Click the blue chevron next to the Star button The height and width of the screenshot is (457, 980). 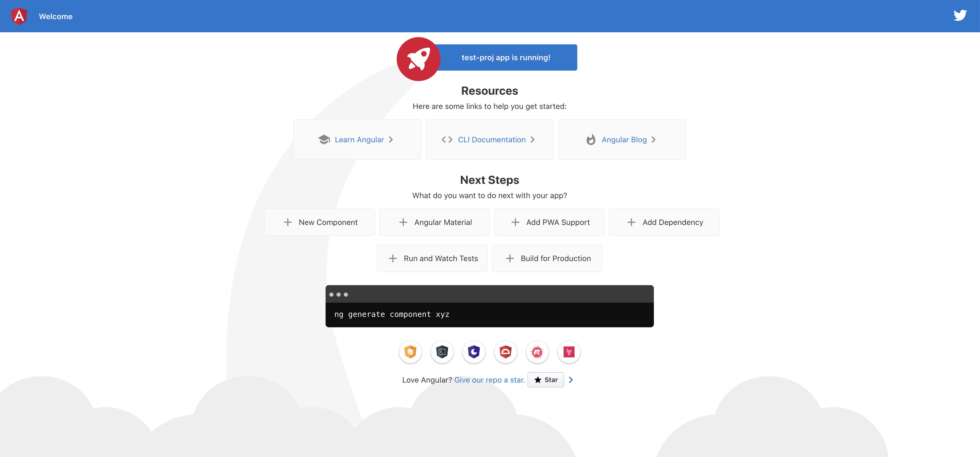click(x=571, y=380)
